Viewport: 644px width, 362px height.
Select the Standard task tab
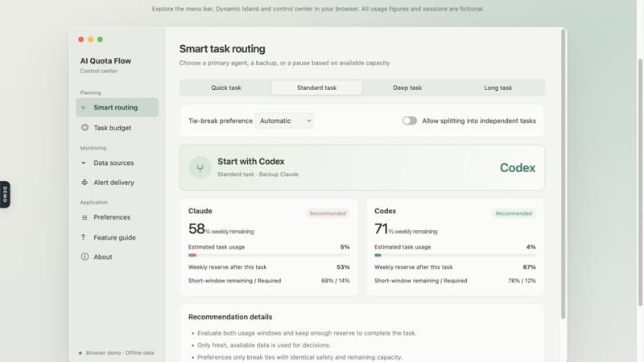(x=316, y=88)
